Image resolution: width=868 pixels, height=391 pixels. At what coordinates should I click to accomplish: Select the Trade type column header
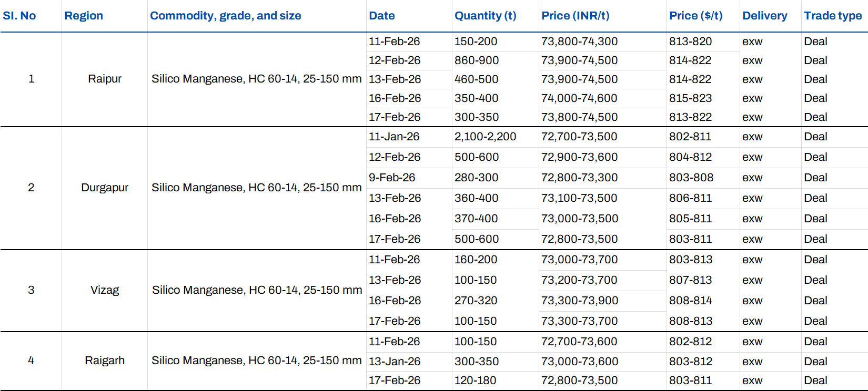833,16
